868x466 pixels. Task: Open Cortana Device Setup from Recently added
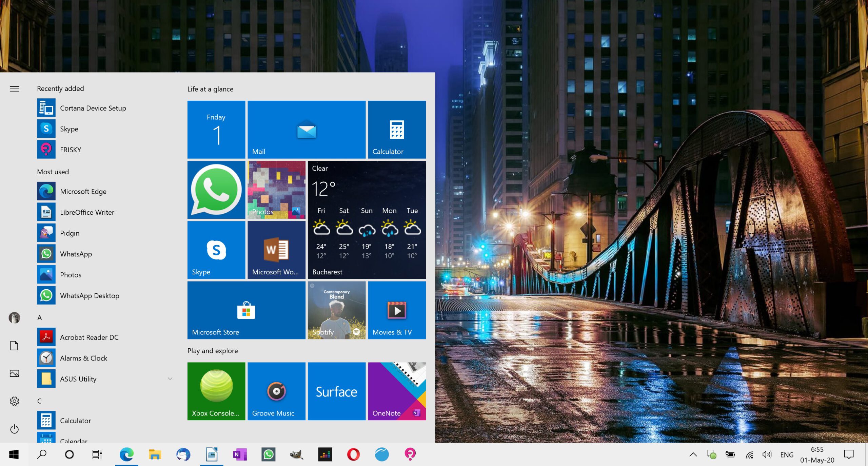(105, 108)
